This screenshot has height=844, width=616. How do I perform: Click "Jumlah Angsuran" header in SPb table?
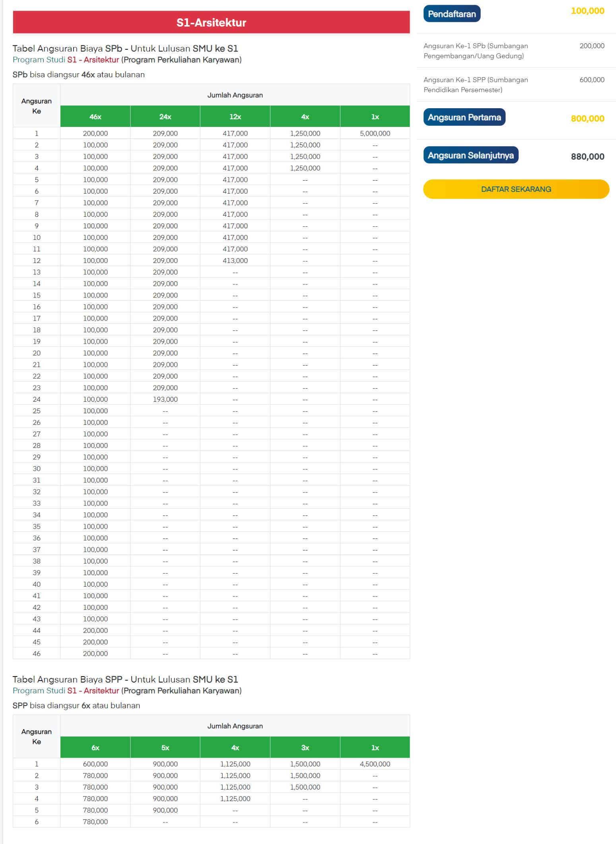click(x=235, y=95)
